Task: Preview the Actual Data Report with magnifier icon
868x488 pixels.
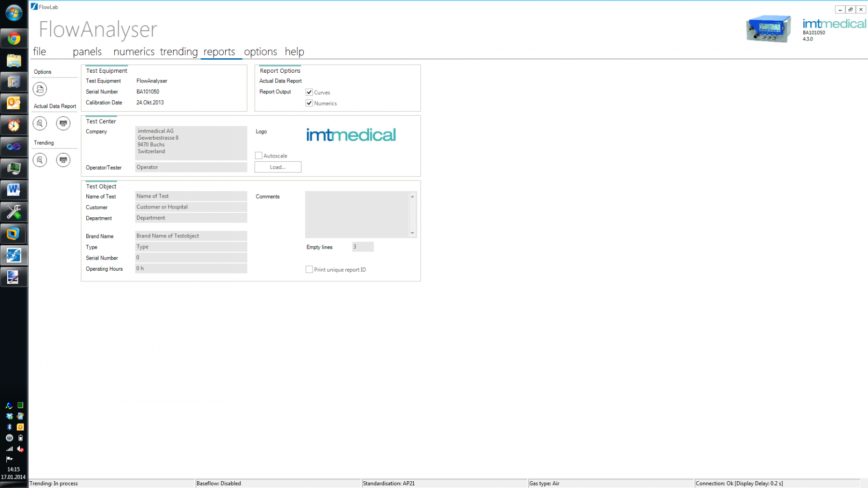Action: coord(40,123)
